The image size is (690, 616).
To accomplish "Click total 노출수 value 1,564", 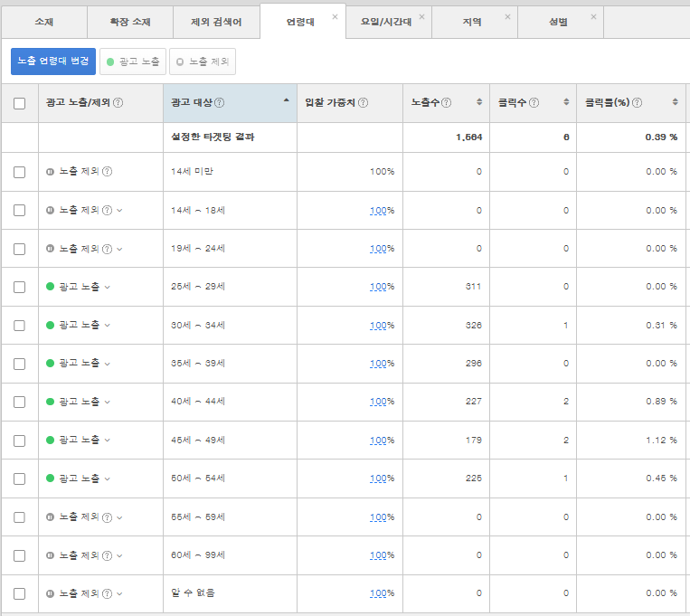I will [x=469, y=137].
